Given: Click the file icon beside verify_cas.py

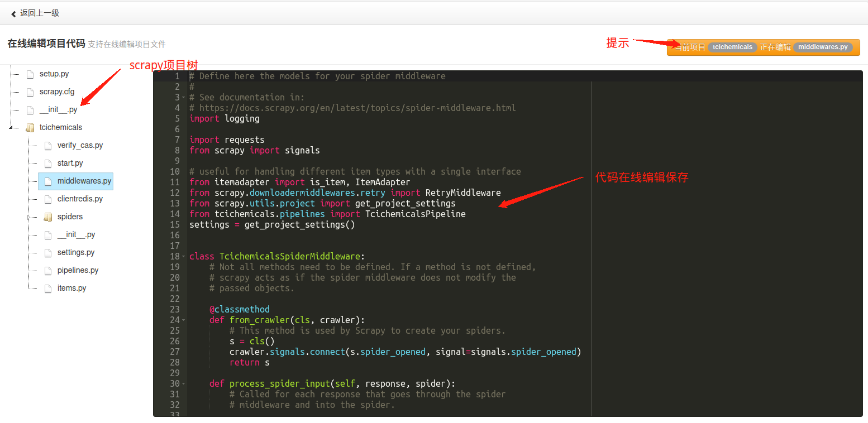Looking at the screenshot, I should (47, 145).
